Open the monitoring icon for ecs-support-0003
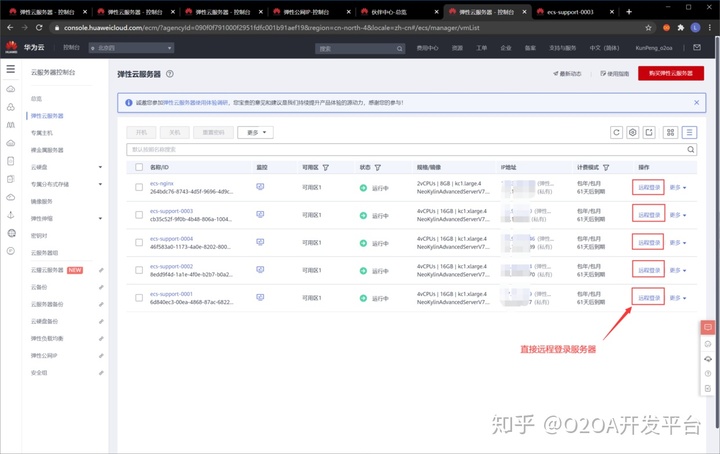The image size is (720, 454). coord(260,214)
